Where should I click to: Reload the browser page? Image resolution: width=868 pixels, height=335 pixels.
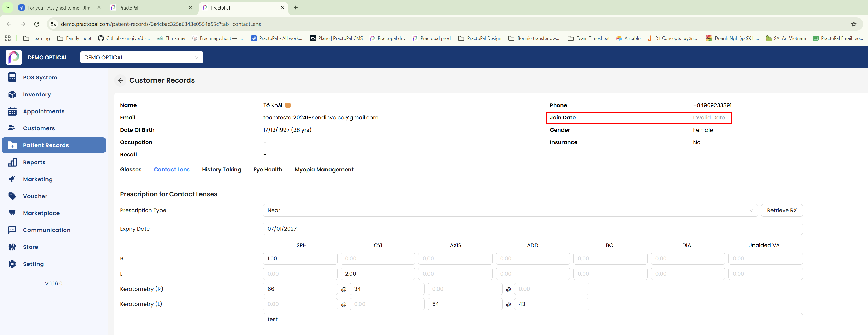click(37, 24)
